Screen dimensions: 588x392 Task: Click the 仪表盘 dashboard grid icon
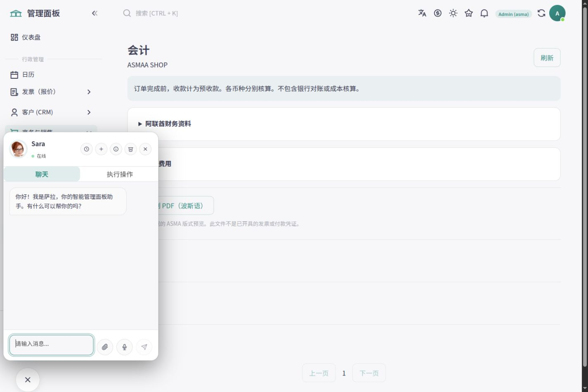pos(14,37)
